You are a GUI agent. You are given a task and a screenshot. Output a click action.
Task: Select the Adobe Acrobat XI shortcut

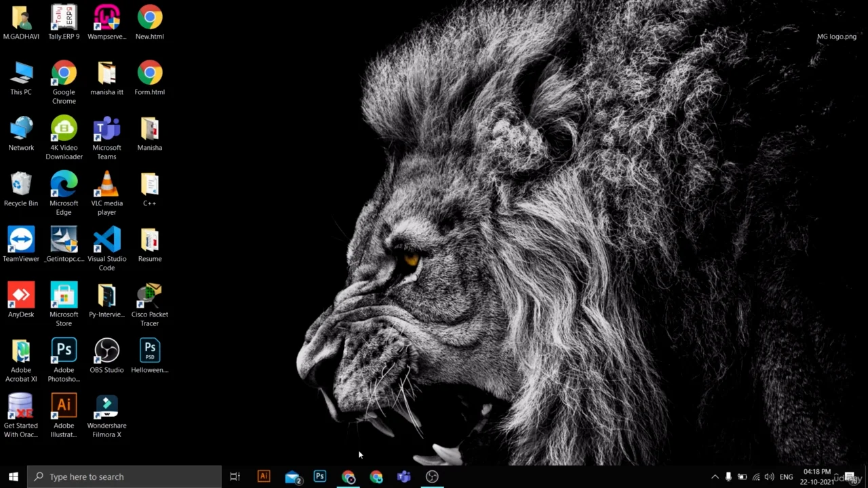21,361
